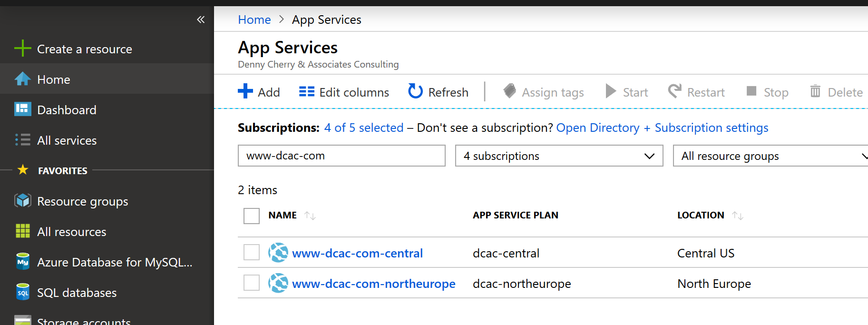
Task: Click the Edit columns icon
Action: tap(307, 91)
